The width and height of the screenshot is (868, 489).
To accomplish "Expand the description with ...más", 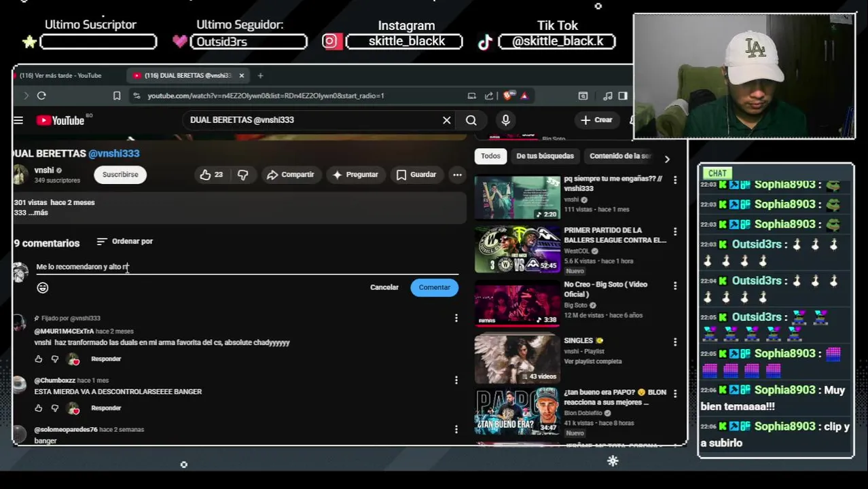I will (38, 213).
